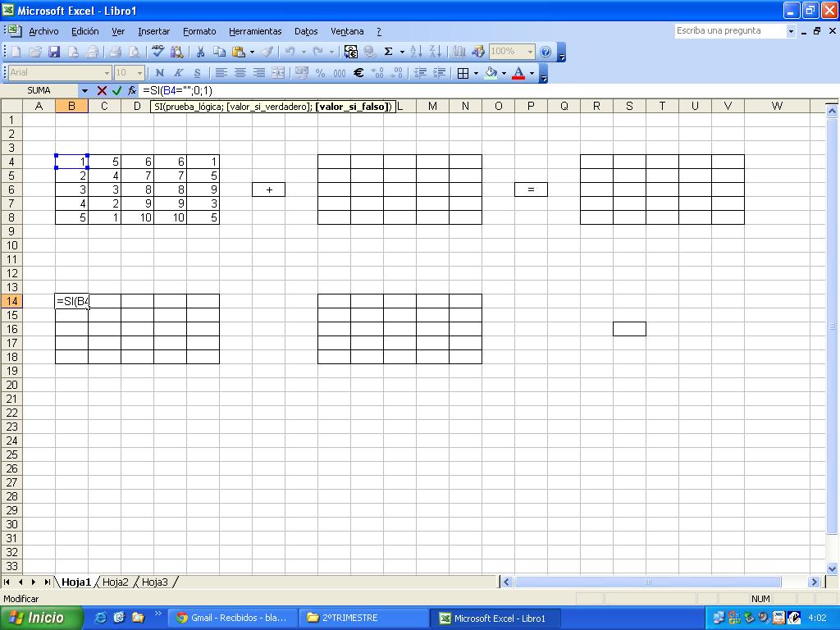Apply percent style format
840x630 pixels.
click(x=321, y=73)
